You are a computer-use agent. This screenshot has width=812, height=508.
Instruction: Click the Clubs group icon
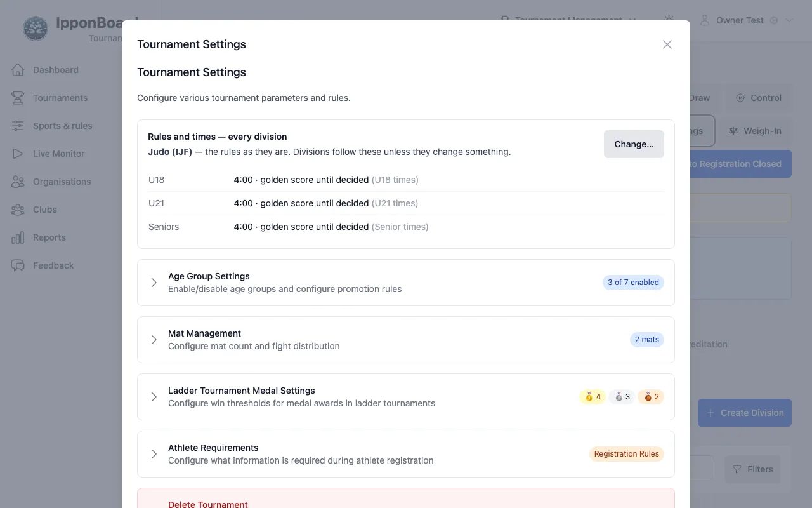pyautogui.click(x=18, y=210)
